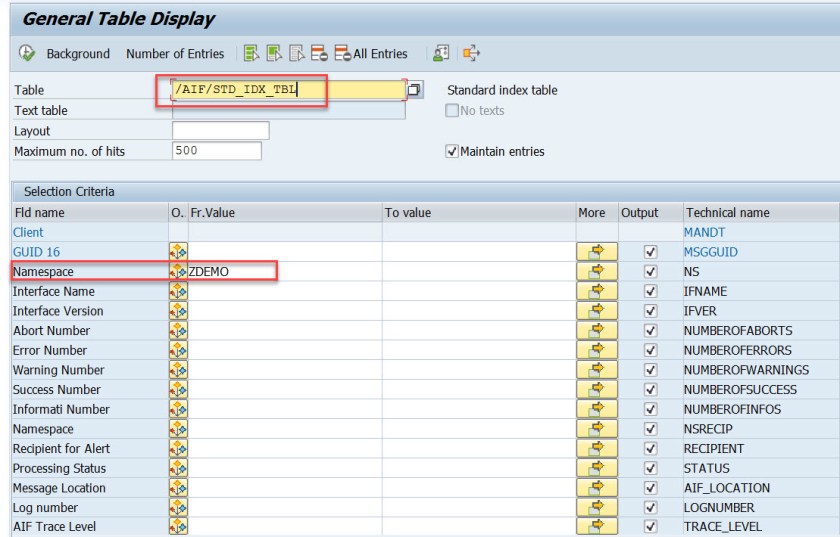Click the Background toolbar button
840x537 pixels.
[78, 53]
